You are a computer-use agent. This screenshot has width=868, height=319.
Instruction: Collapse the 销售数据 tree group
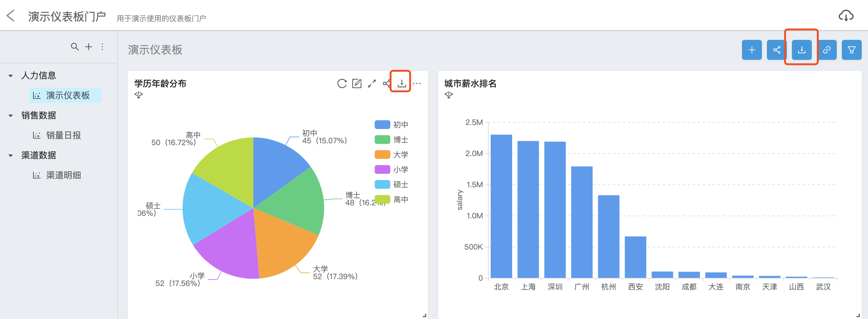pyautogui.click(x=11, y=116)
